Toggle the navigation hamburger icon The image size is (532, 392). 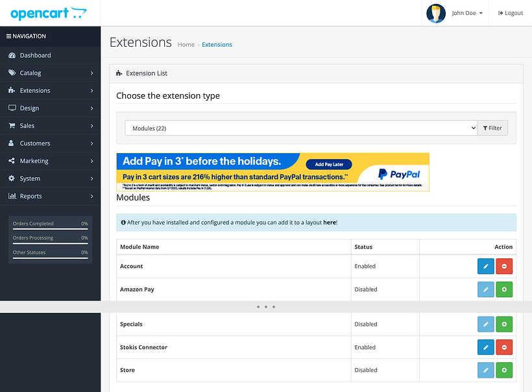pos(8,36)
